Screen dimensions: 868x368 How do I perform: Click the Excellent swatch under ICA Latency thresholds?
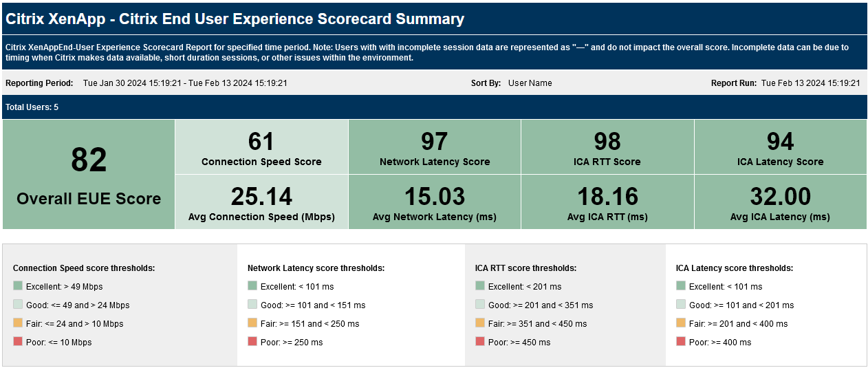681,286
